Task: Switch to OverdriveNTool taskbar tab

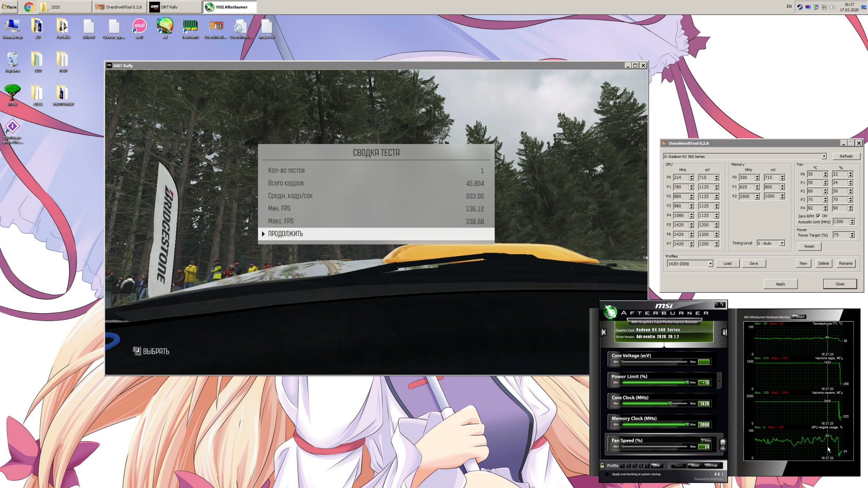Action: tap(120, 7)
